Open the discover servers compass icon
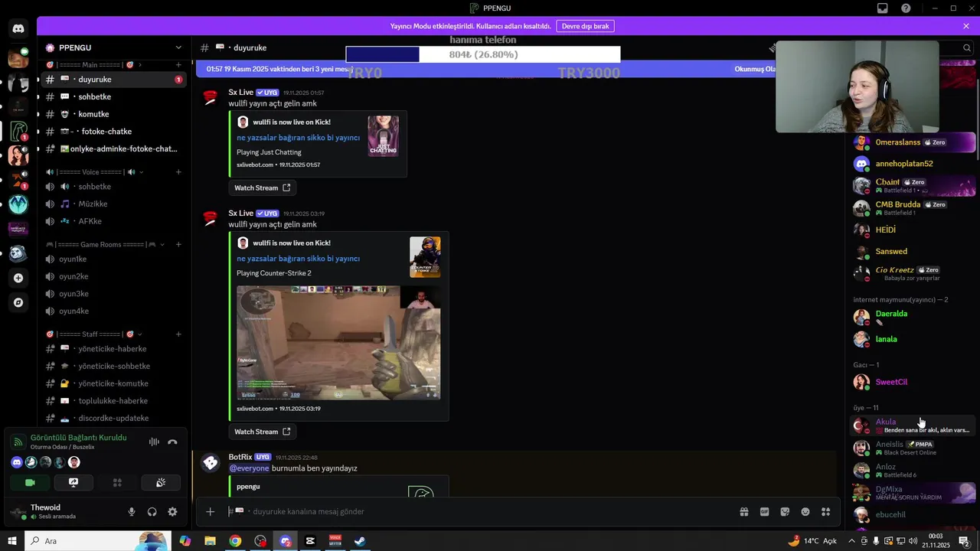 tap(18, 302)
